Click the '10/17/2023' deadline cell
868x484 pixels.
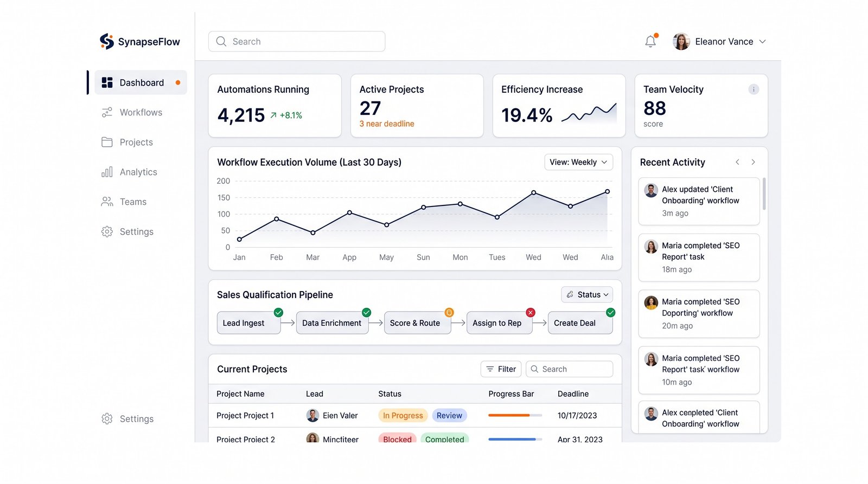[577, 416]
